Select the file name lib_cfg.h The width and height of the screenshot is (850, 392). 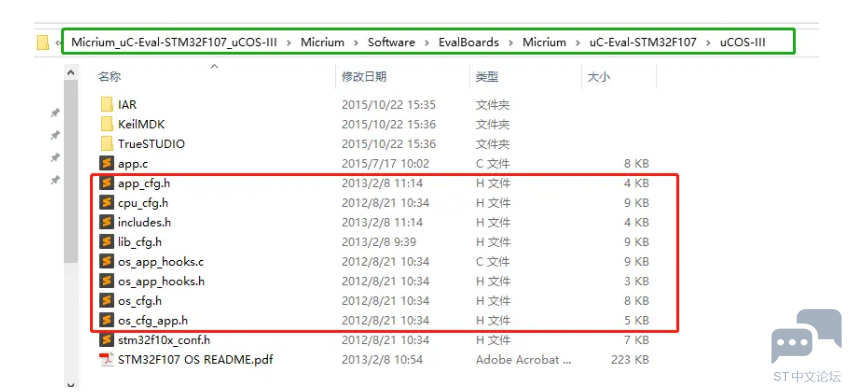140,242
